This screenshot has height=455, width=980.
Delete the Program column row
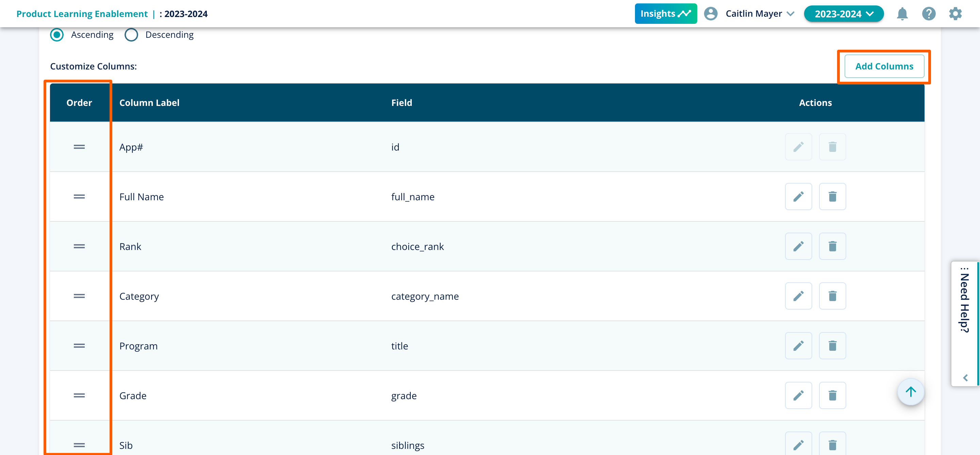pos(832,346)
